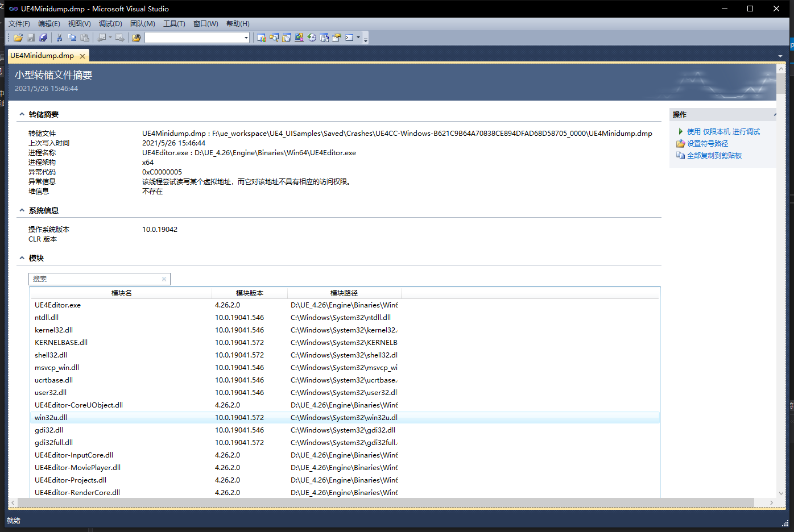Select the gdi32full.dll module row

click(x=345, y=443)
